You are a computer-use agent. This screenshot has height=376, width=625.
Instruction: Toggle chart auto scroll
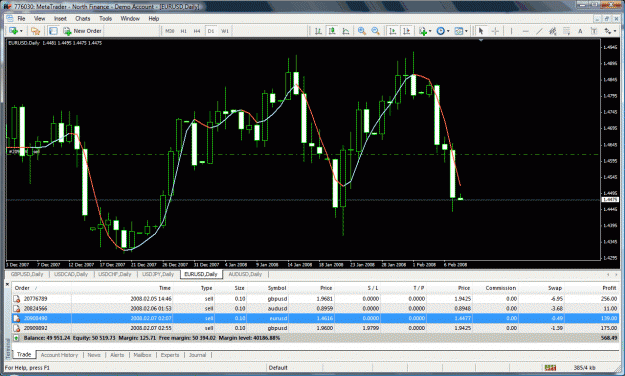[393, 31]
